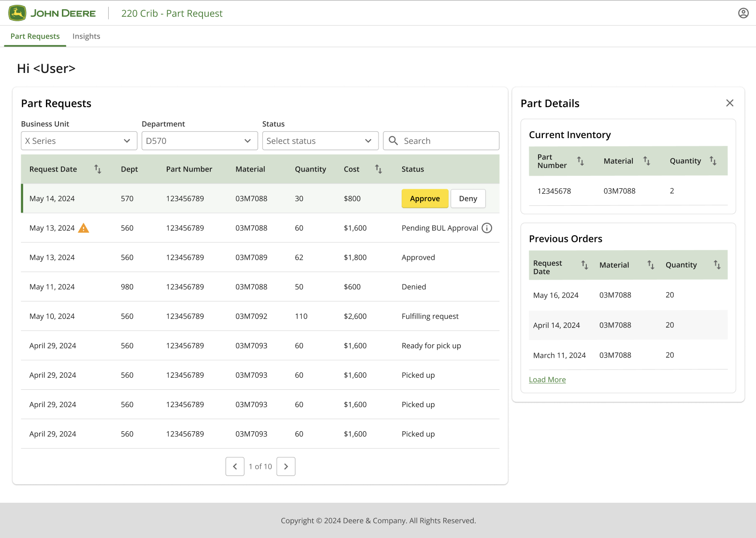The image size is (756, 538).
Task: Click the $2,600 cost cell
Action: pyautogui.click(x=355, y=316)
